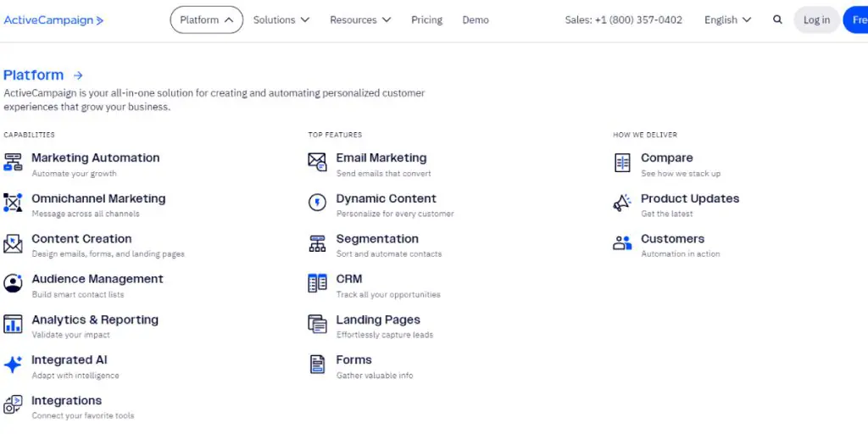
Task: Click the Product Updates megaphone icon
Action: point(622,203)
